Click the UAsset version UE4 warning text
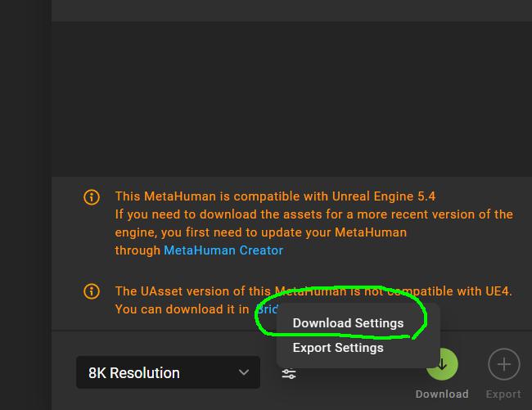This screenshot has width=532, height=410. (x=313, y=291)
